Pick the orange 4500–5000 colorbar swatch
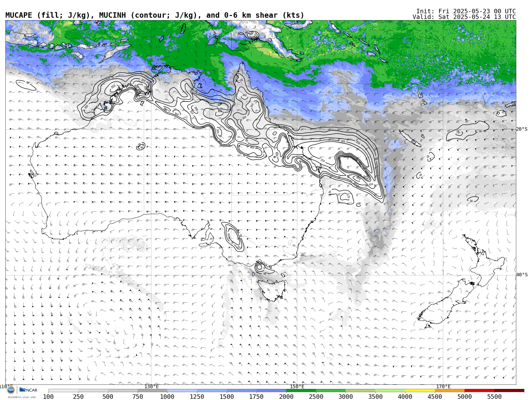The width and height of the screenshot is (532, 400). tap(450, 391)
